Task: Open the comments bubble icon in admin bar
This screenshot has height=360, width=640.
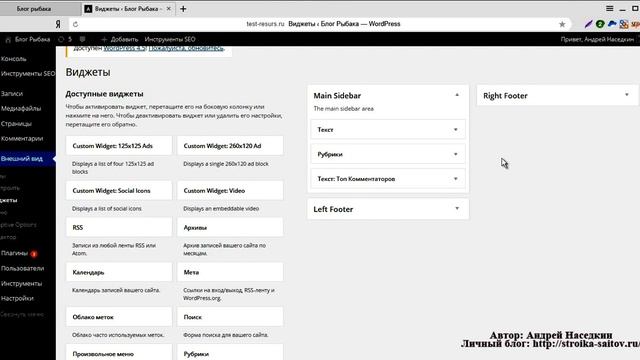Action: [82, 39]
